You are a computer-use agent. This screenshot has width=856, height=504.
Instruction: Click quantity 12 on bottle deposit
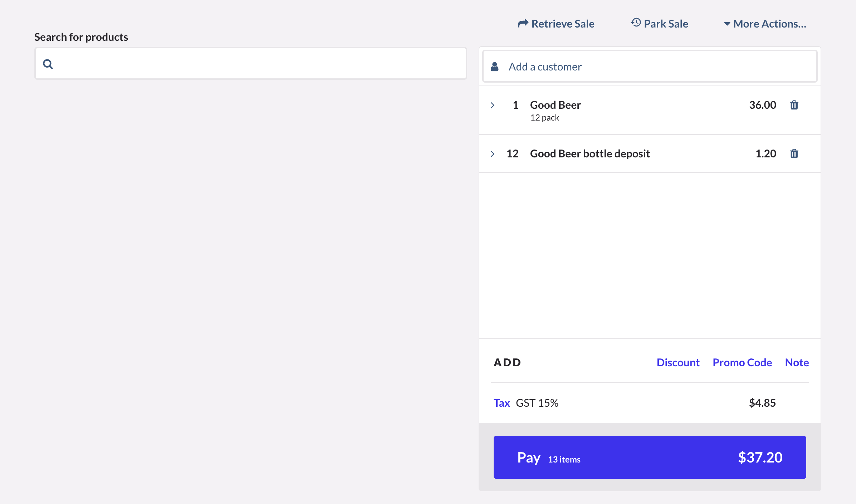coord(512,154)
